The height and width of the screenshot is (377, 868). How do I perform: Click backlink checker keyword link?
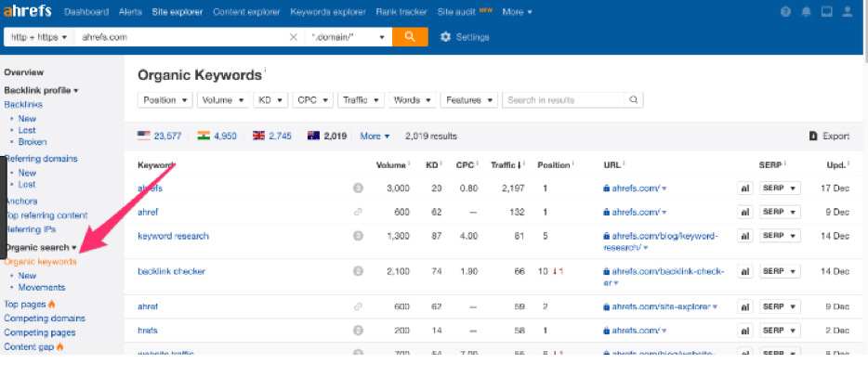(x=172, y=271)
